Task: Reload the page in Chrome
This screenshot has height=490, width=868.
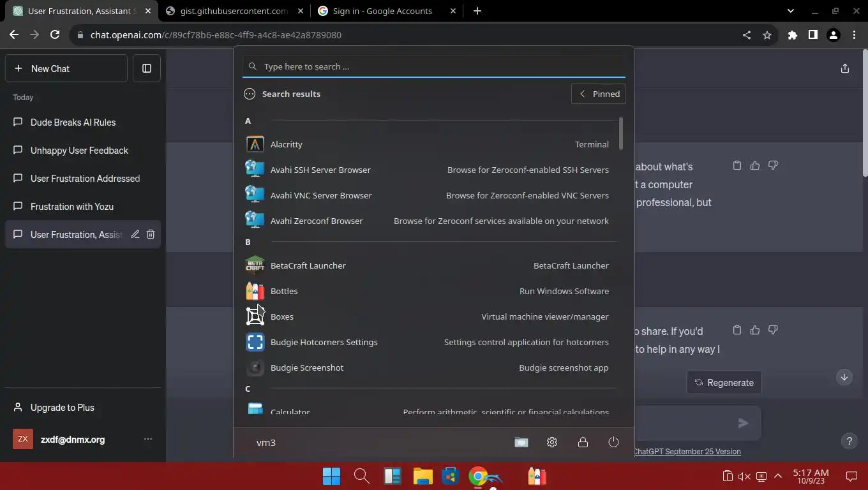Action: (x=55, y=35)
